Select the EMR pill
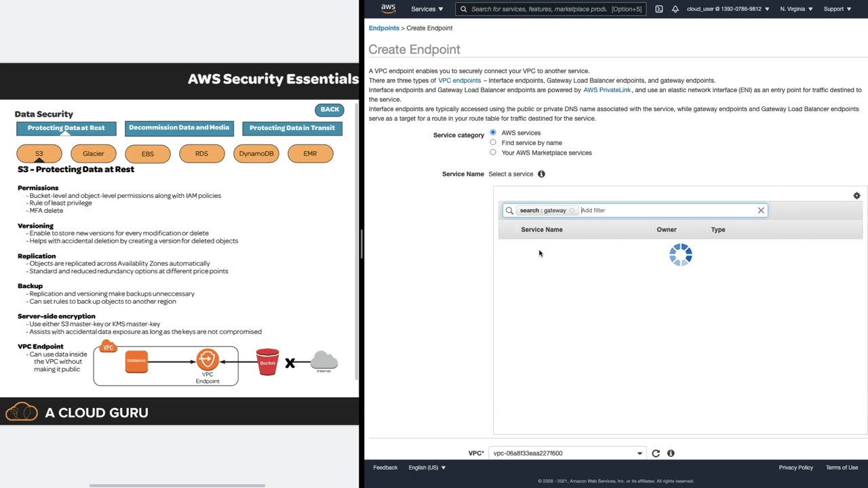Image resolution: width=868 pixels, height=488 pixels. coord(310,154)
